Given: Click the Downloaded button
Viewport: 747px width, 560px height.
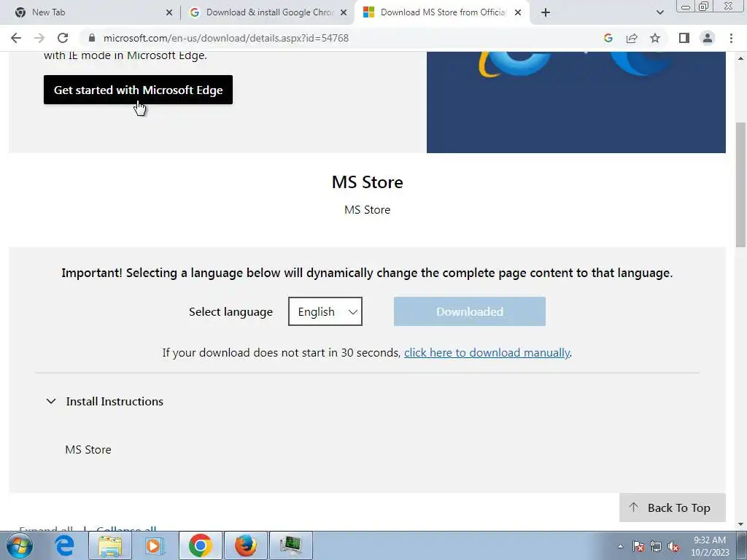Looking at the screenshot, I should pos(469,311).
